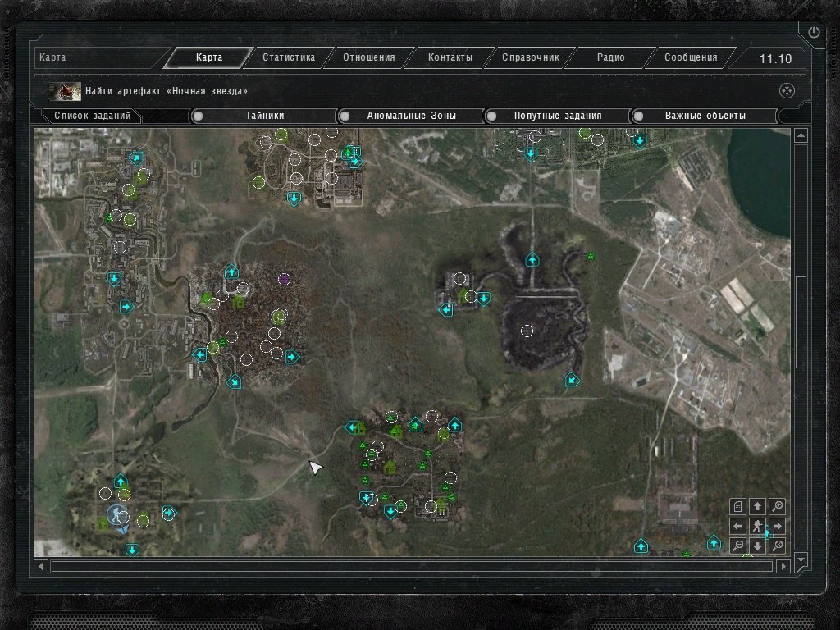Click the active quest artifact thumbnail

point(64,91)
